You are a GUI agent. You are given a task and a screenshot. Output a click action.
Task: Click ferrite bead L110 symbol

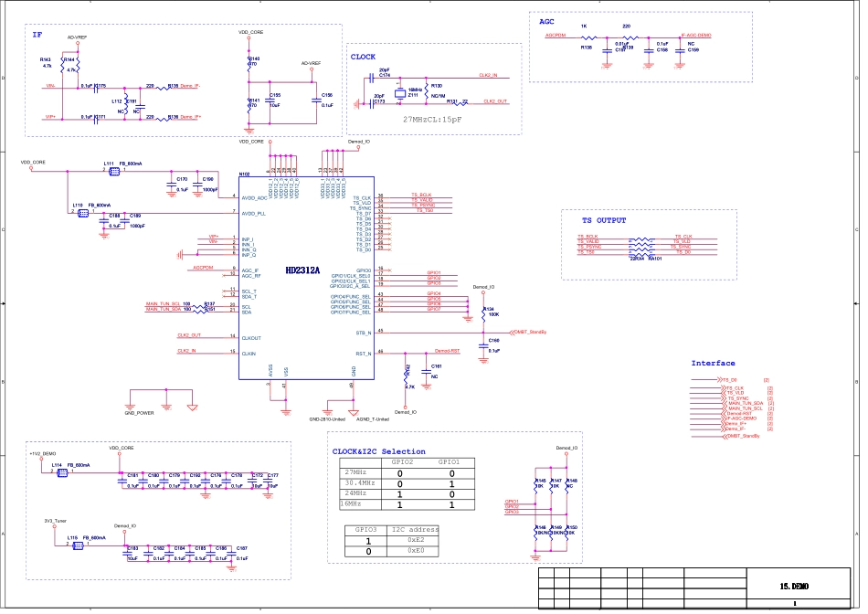(x=84, y=213)
